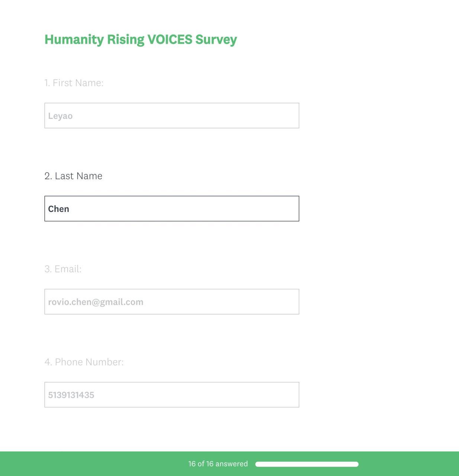
Task: Click the Phone Number input field
Action: [x=172, y=395]
